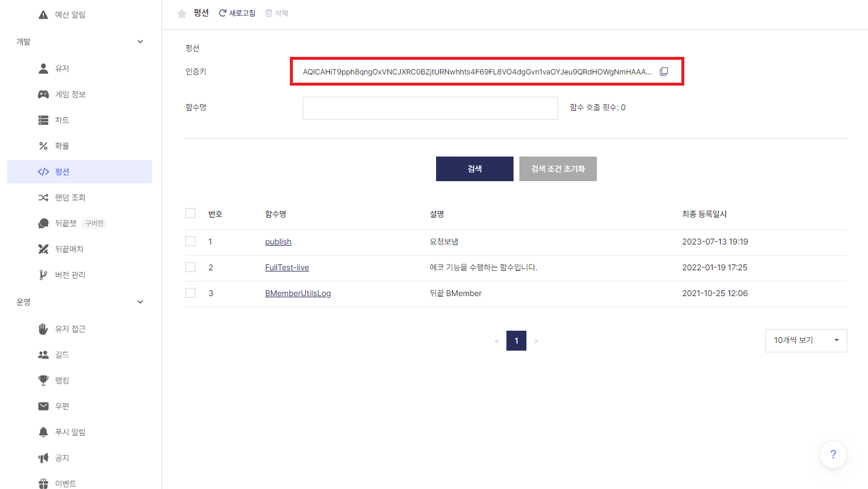Check the box for the BMemberUtilsLog row
Image resolution: width=868 pixels, height=489 pixels.
(x=190, y=293)
